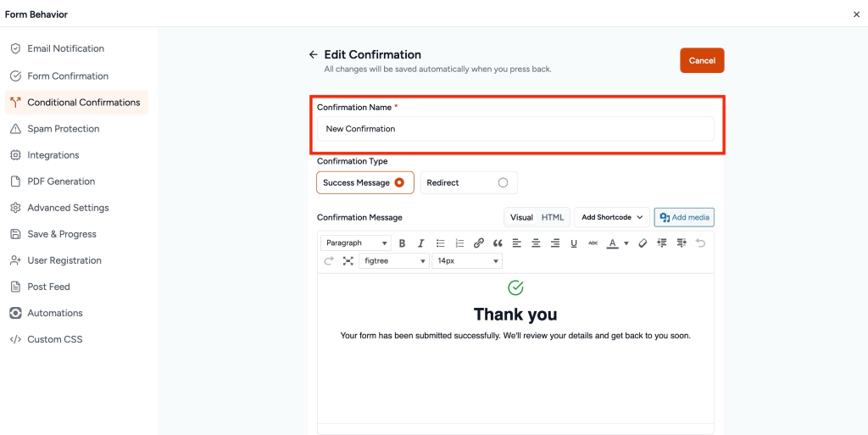868x435 pixels.
Task: Click the redo icon in the editor toolbar
Action: (x=330, y=260)
